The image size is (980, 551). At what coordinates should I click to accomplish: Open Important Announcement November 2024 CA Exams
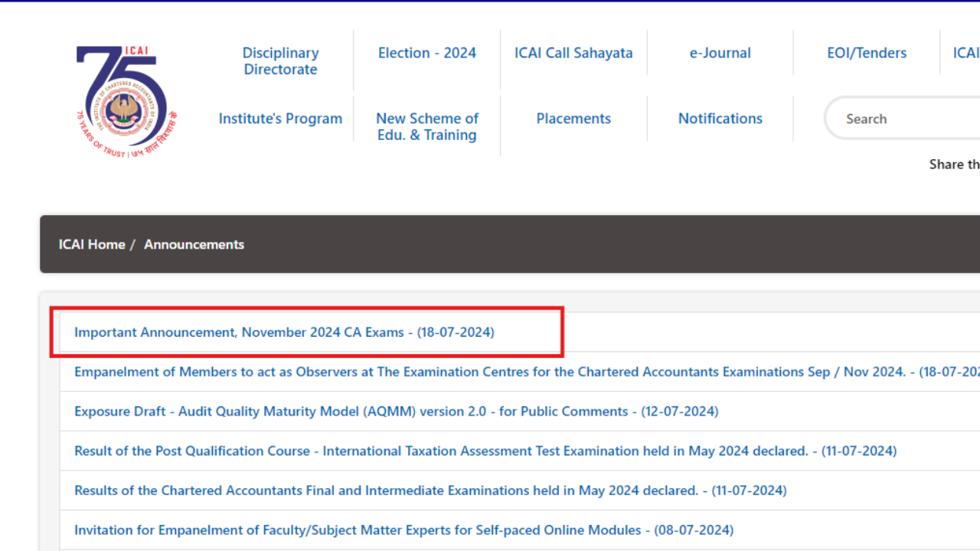click(x=284, y=332)
